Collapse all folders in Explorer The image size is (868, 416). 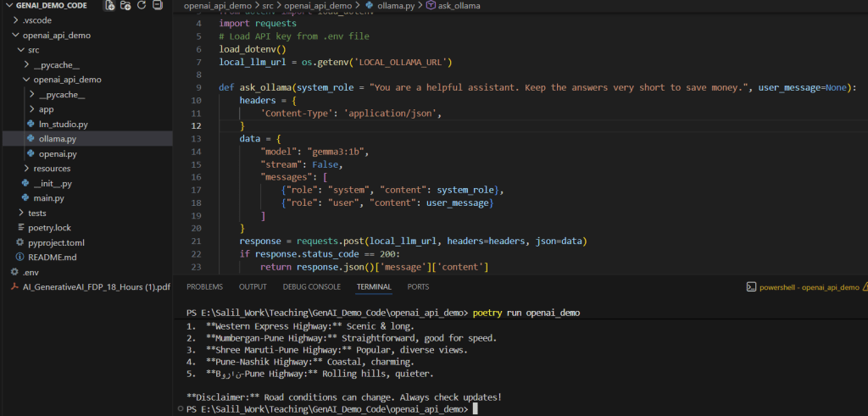(159, 6)
